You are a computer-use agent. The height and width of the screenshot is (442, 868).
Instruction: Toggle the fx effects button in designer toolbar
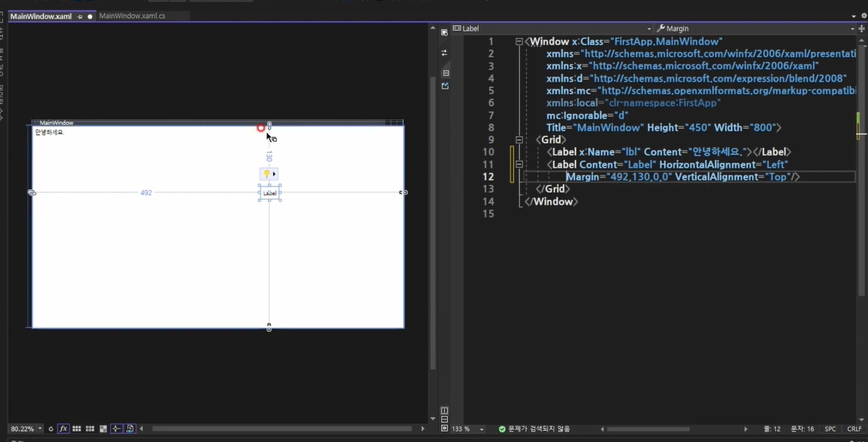[x=63, y=429]
